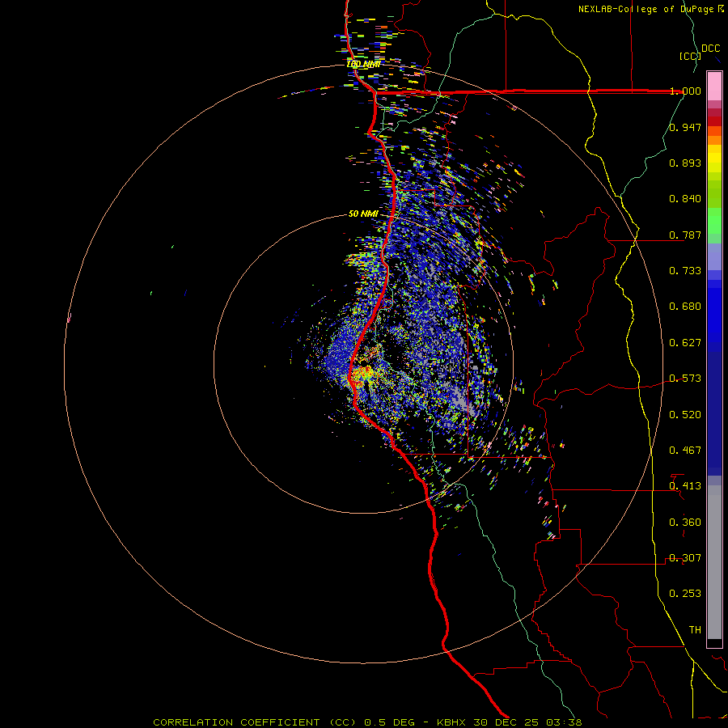Select the 0.467 scale value
Image resolution: width=728 pixels, height=728 pixels.
pyautogui.click(x=685, y=451)
